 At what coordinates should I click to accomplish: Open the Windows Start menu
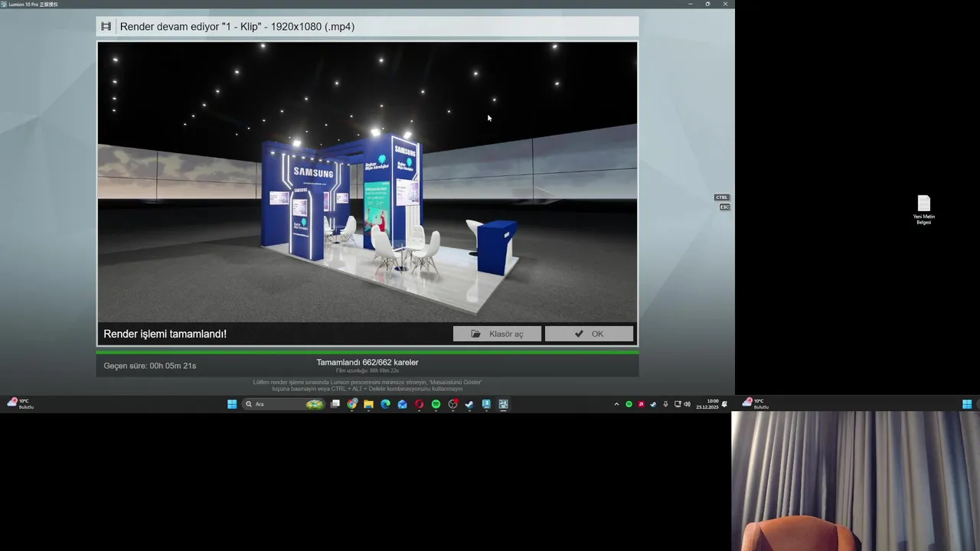pos(232,404)
